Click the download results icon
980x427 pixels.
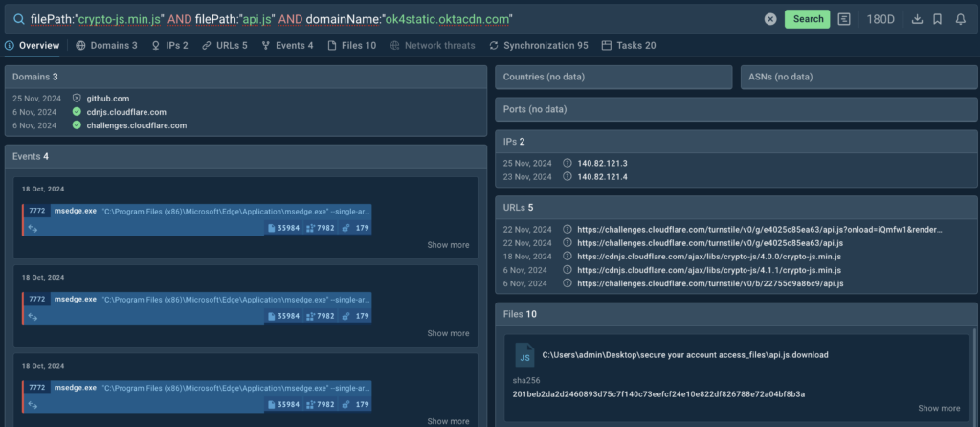click(x=917, y=19)
